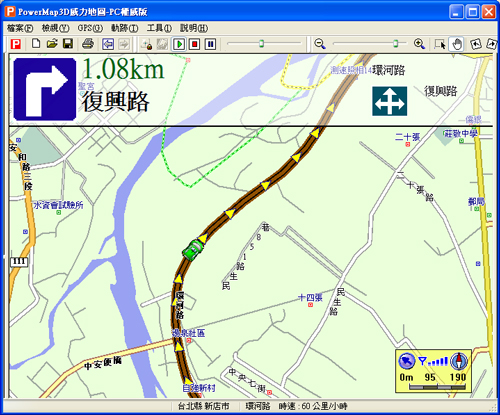The width and height of the screenshot is (500, 415).
Task: Print the map with the printer icon
Action: [x=88, y=44]
